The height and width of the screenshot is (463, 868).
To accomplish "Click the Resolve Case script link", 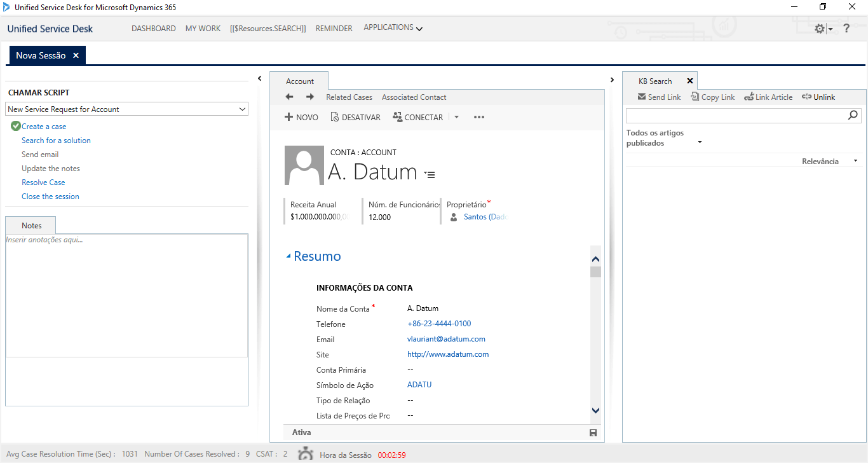I will (x=43, y=183).
